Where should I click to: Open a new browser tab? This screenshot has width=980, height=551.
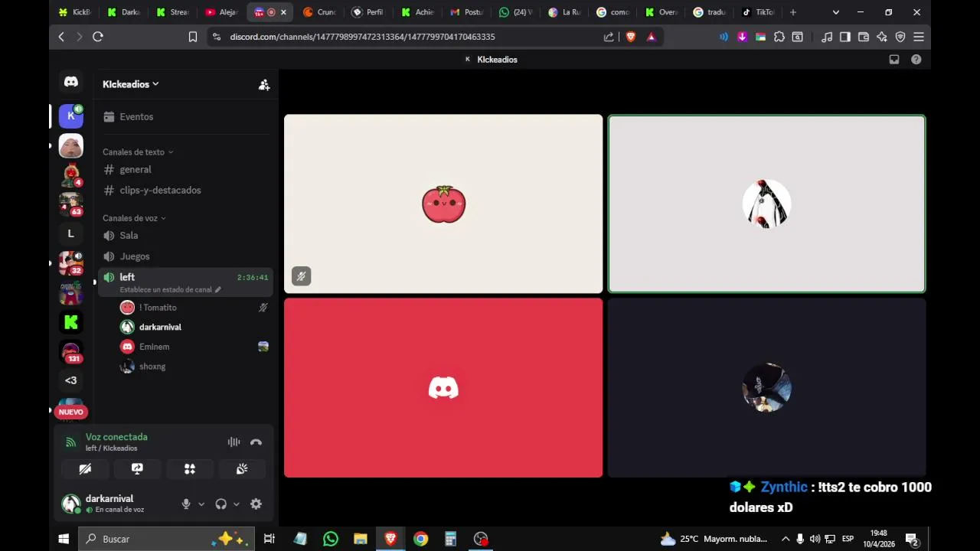(x=793, y=12)
